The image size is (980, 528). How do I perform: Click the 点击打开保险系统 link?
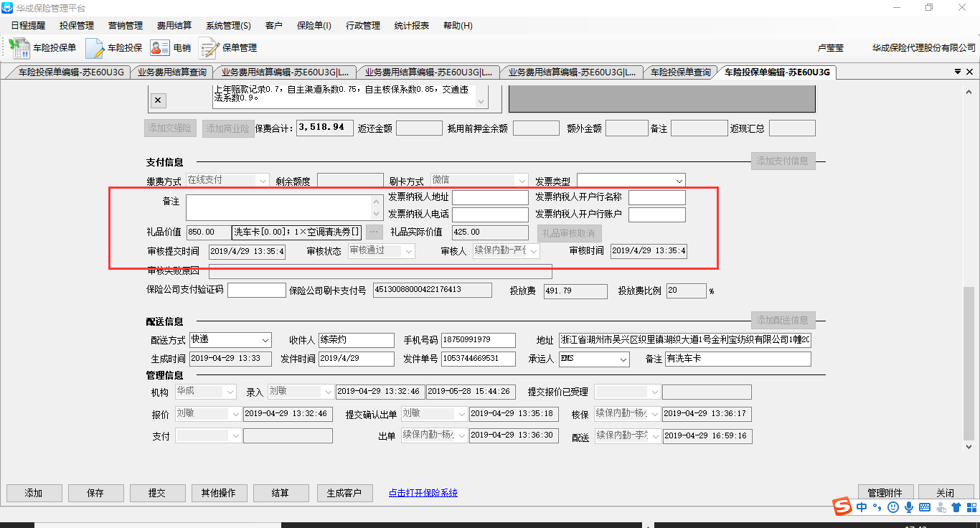pos(423,493)
